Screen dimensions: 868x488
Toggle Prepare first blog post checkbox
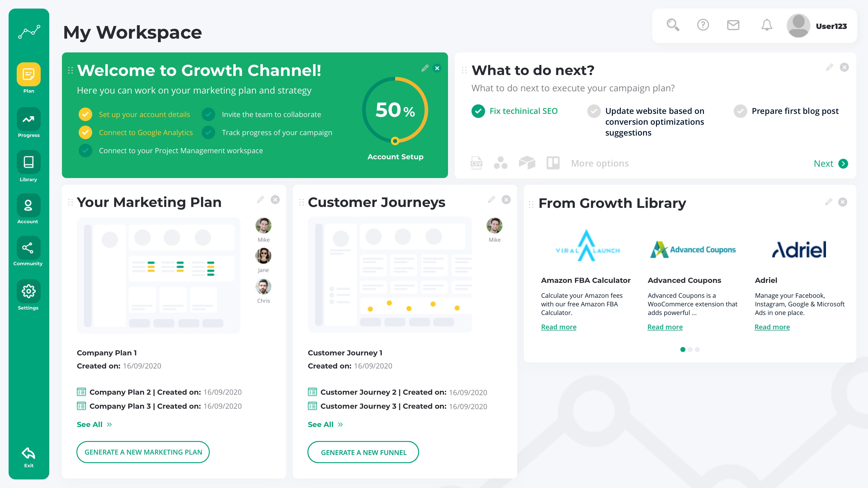coord(740,111)
